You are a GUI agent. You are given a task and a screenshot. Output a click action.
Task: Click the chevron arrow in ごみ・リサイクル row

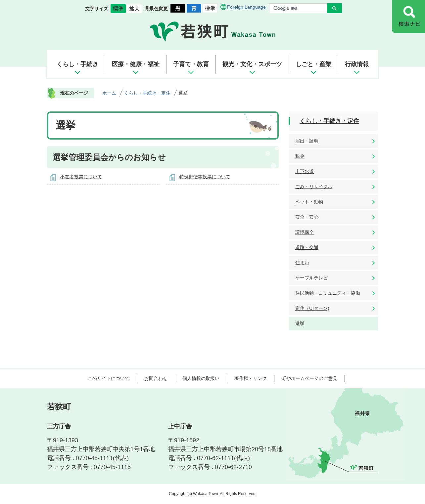pyautogui.click(x=373, y=187)
